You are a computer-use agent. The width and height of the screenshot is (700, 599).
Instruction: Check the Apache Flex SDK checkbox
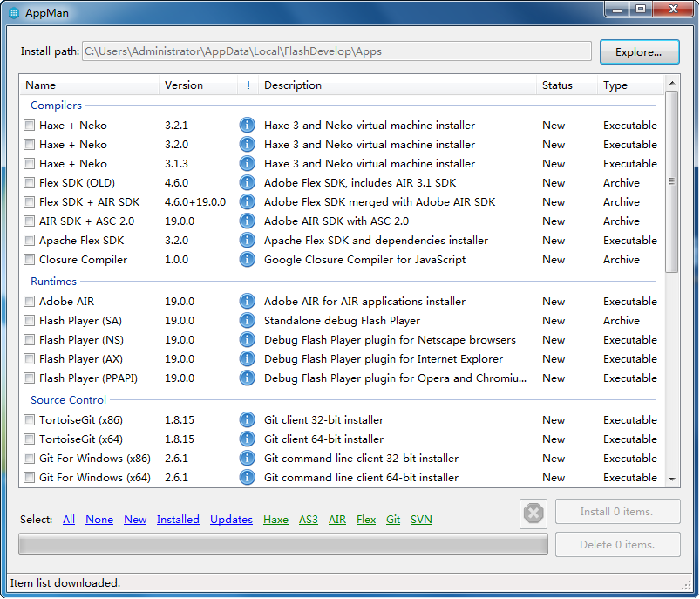click(x=30, y=241)
